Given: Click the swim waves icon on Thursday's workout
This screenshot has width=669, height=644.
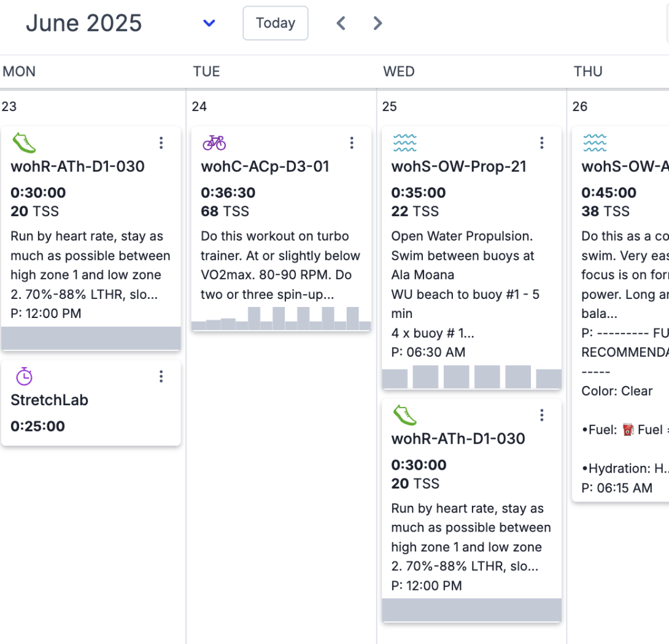Looking at the screenshot, I should [595, 143].
